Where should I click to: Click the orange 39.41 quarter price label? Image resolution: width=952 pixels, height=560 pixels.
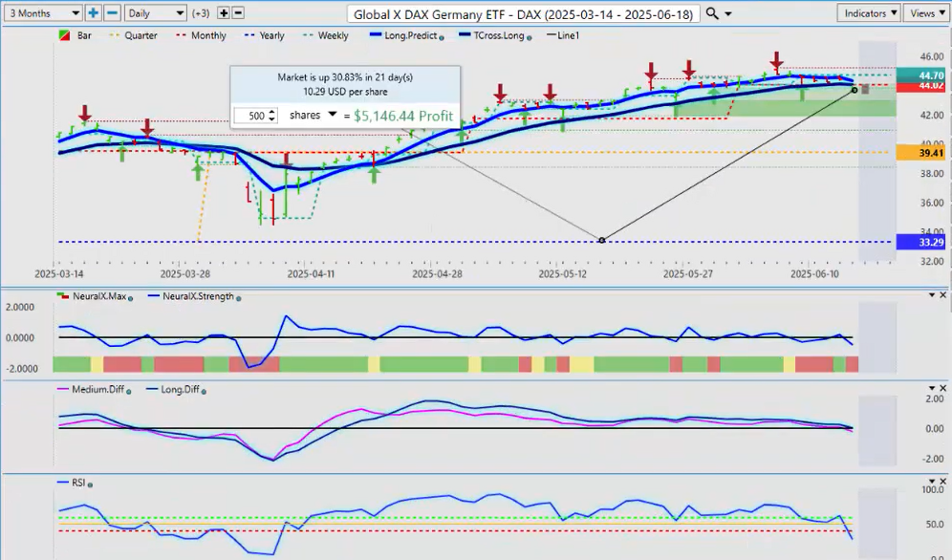pyautogui.click(x=920, y=153)
